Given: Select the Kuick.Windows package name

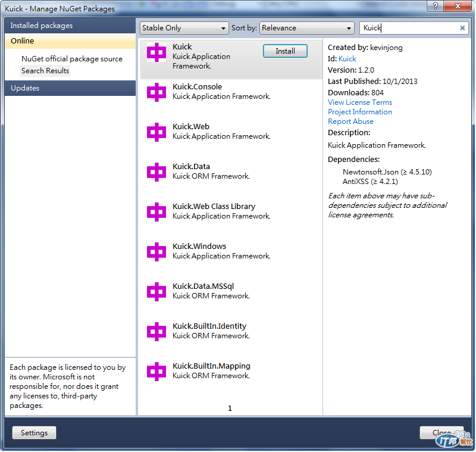Looking at the screenshot, I should [x=199, y=247].
